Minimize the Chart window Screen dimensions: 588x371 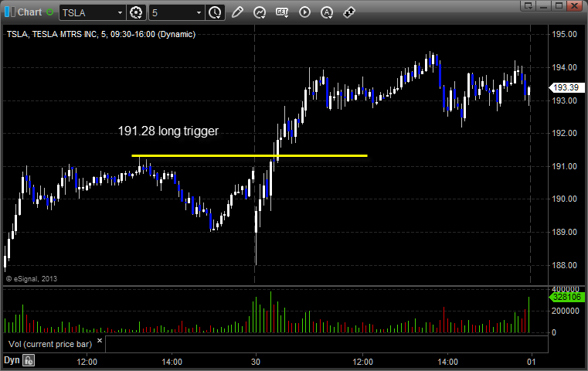544,5
